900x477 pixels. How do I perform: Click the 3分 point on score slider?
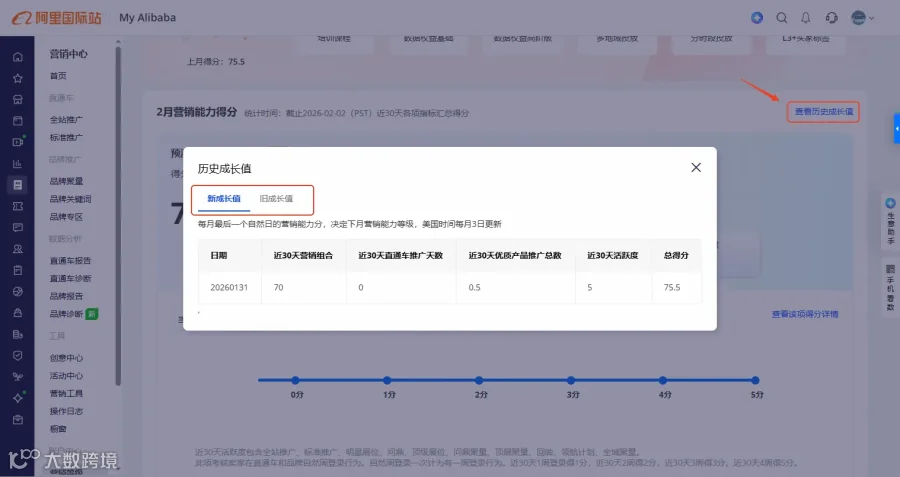pos(571,380)
